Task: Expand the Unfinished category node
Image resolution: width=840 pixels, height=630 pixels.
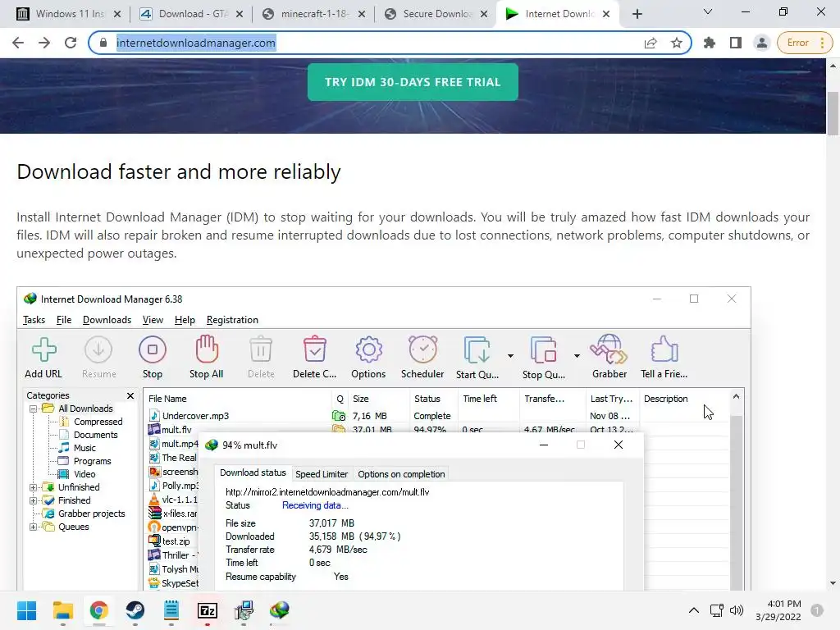Action: tap(33, 487)
